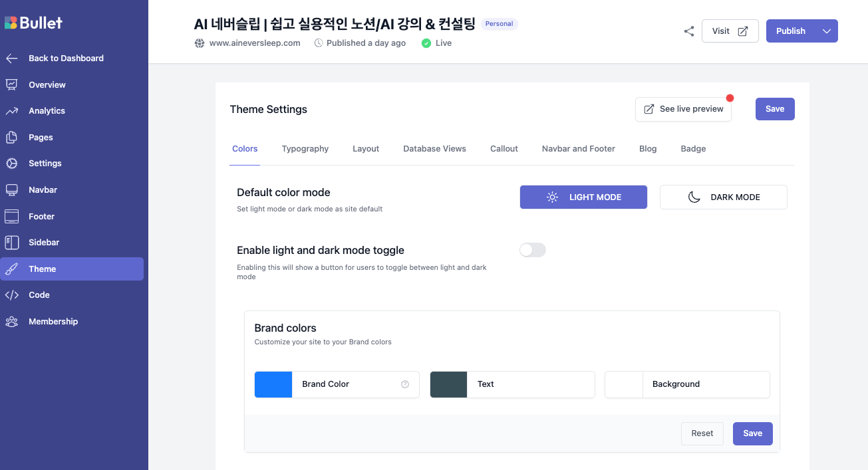The height and width of the screenshot is (470, 868).
Task: Click the Analytics trend icon
Action: tap(11, 111)
